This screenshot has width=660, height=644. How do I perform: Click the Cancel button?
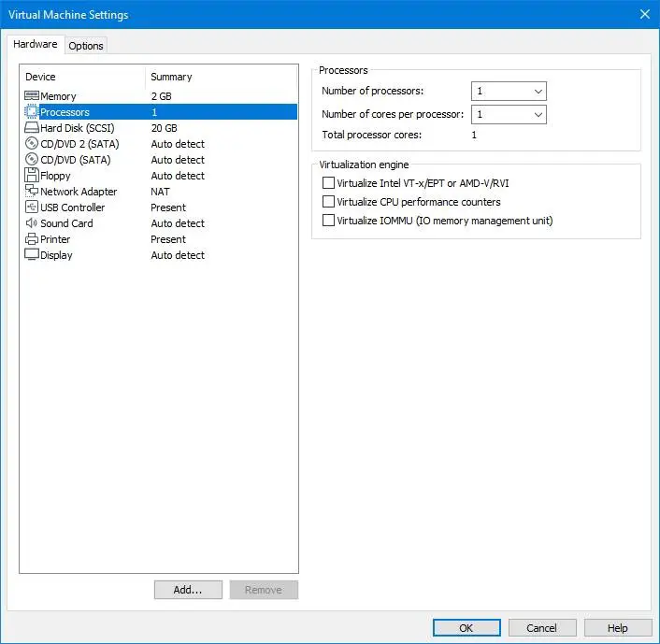tap(542, 628)
